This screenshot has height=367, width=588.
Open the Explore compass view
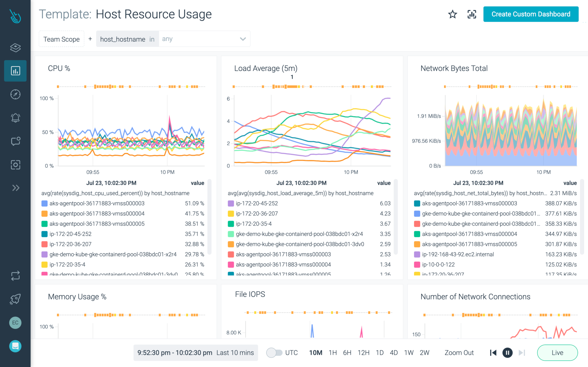[x=15, y=94]
